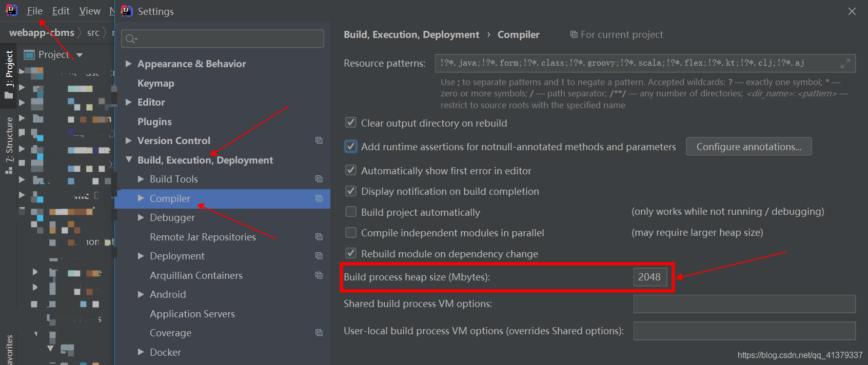Select Plugins in settings tree
Viewport: 868px width, 365px height.
(154, 121)
